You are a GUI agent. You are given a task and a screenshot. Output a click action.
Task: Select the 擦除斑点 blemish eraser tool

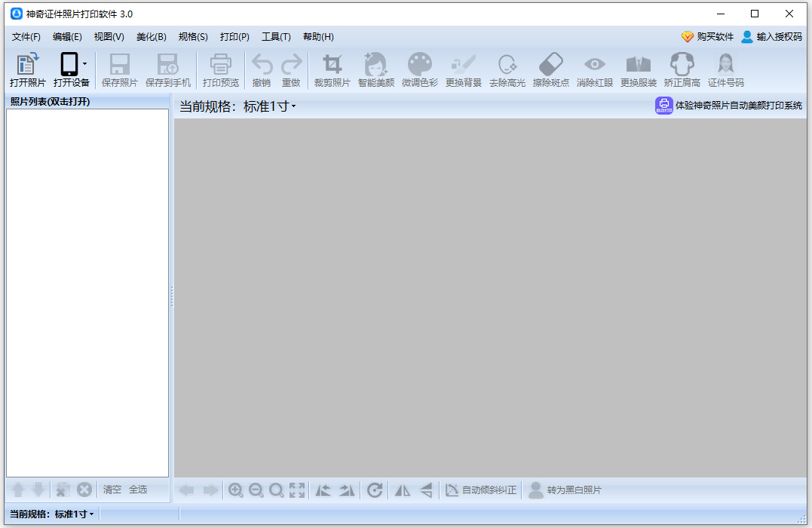coord(550,69)
